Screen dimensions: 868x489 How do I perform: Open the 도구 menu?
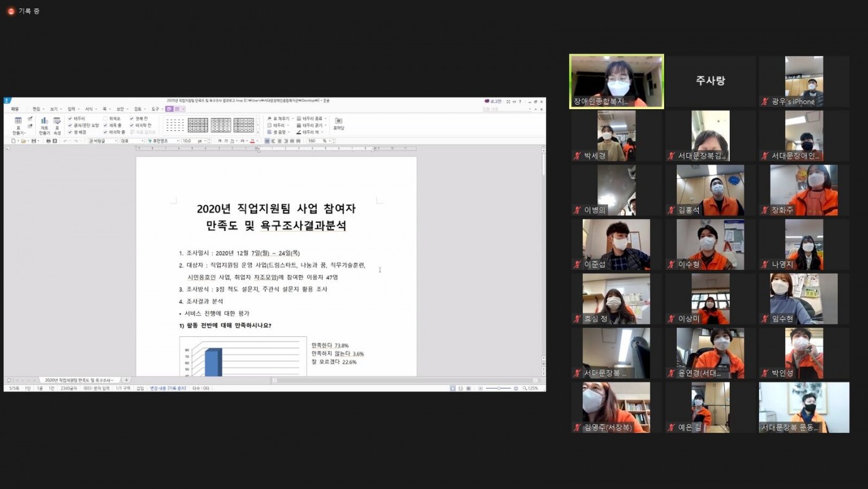(156, 109)
